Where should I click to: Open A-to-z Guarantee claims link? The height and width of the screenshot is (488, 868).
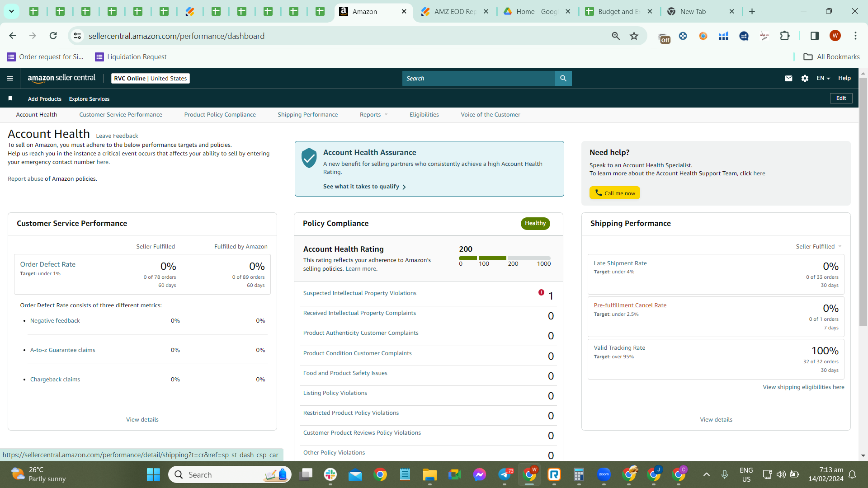[62, 350]
